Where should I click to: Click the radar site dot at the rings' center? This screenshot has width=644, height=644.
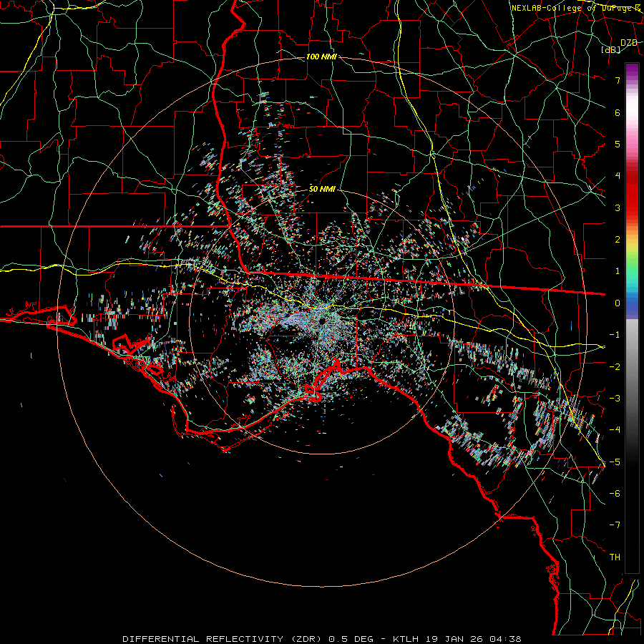(x=323, y=321)
